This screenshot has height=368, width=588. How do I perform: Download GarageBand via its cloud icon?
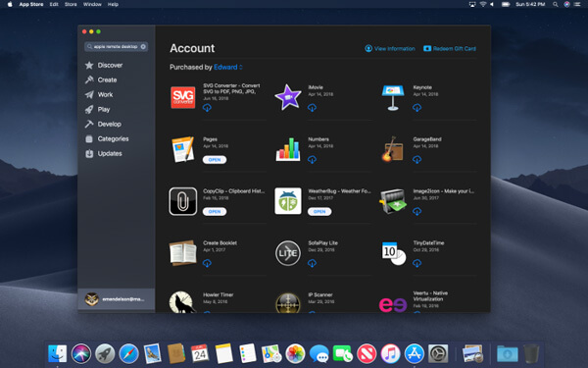[417, 160]
